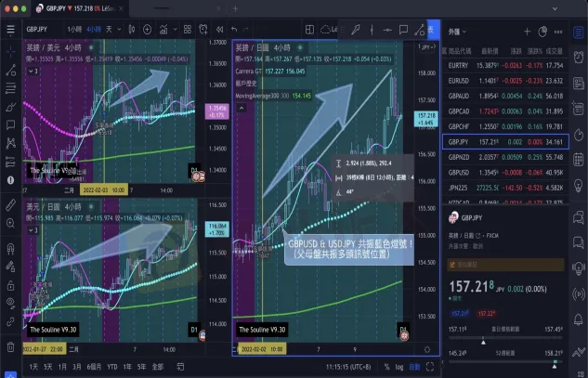Viewport: 588px width, 378px height.
Task: Select GBPAUD in the watchlist
Action: point(505,96)
